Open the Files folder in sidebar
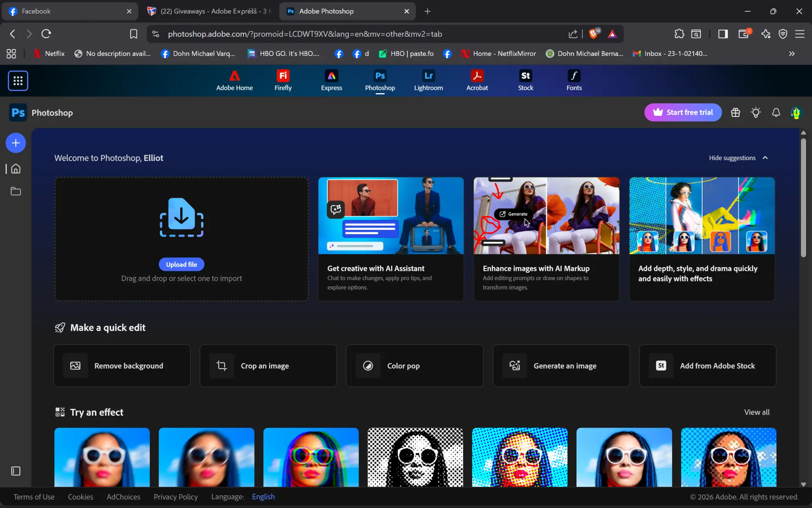This screenshot has width=812, height=508. [16, 191]
